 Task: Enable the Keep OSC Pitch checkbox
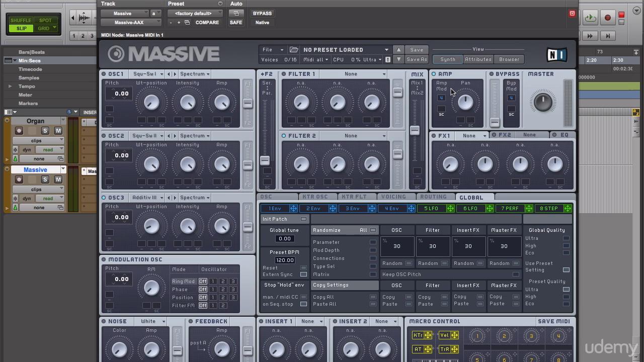click(x=516, y=274)
